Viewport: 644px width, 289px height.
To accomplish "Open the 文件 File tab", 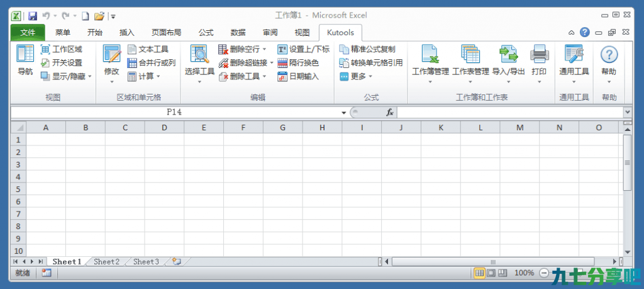I will [x=28, y=33].
